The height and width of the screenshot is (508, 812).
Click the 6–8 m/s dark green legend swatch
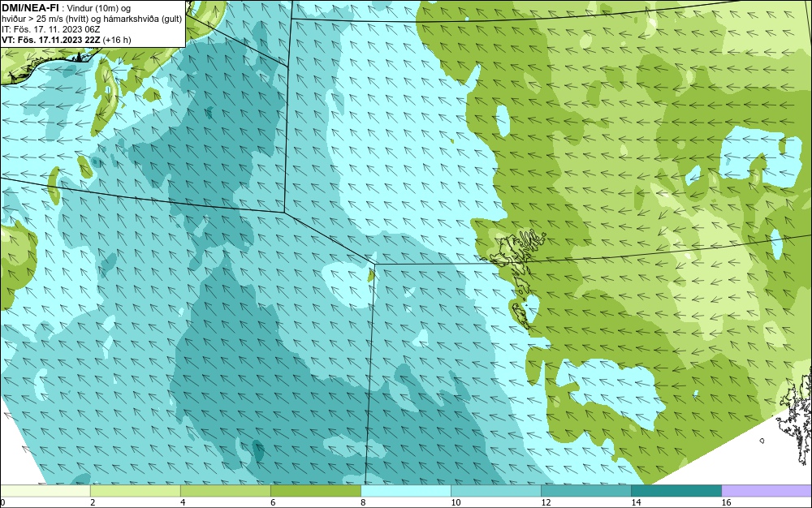[x=315, y=490]
